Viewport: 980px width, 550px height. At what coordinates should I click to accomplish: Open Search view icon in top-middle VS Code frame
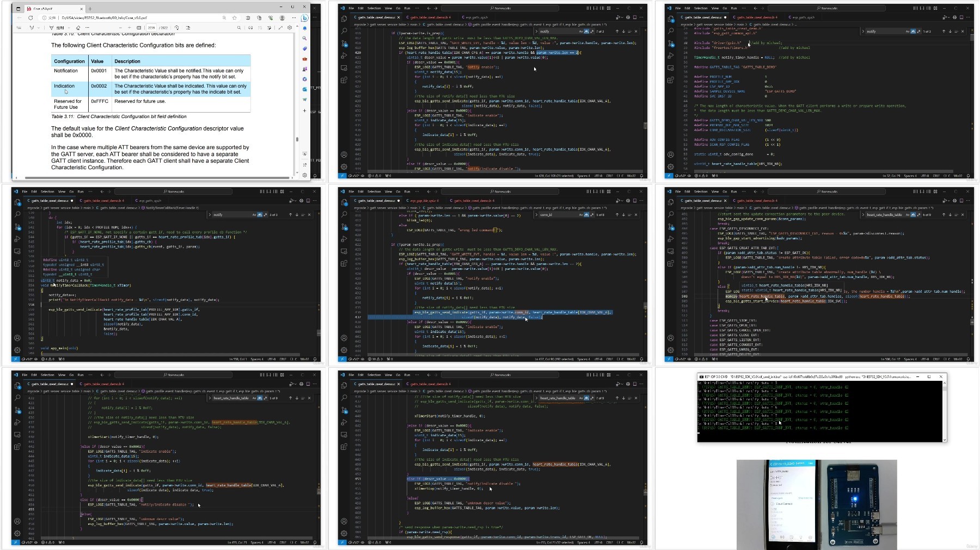pyautogui.click(x=344, y=31)
